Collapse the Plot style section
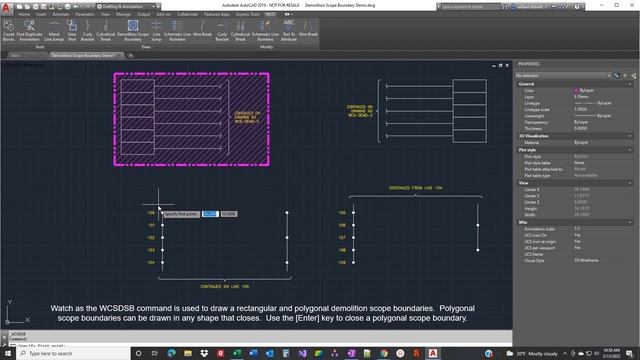Image resolution: width=640 pixels, height=360 pixels. [x=630, y=150]
